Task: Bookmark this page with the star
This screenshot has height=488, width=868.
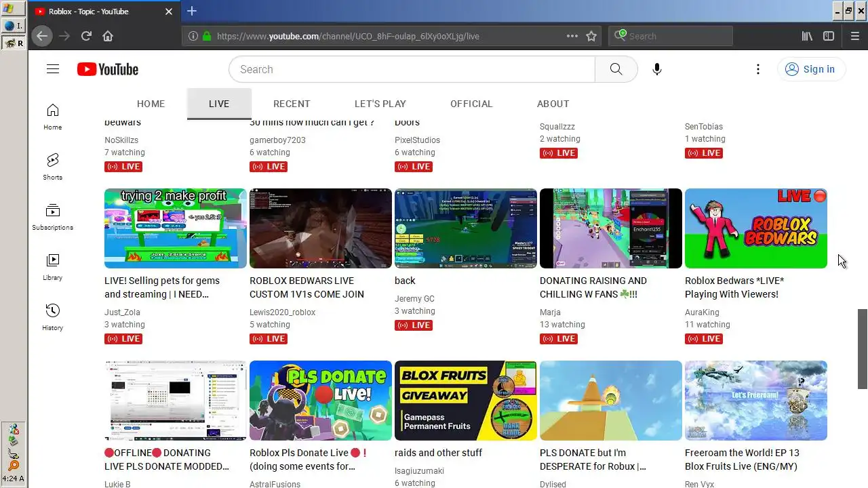Action: coord(591,36)
